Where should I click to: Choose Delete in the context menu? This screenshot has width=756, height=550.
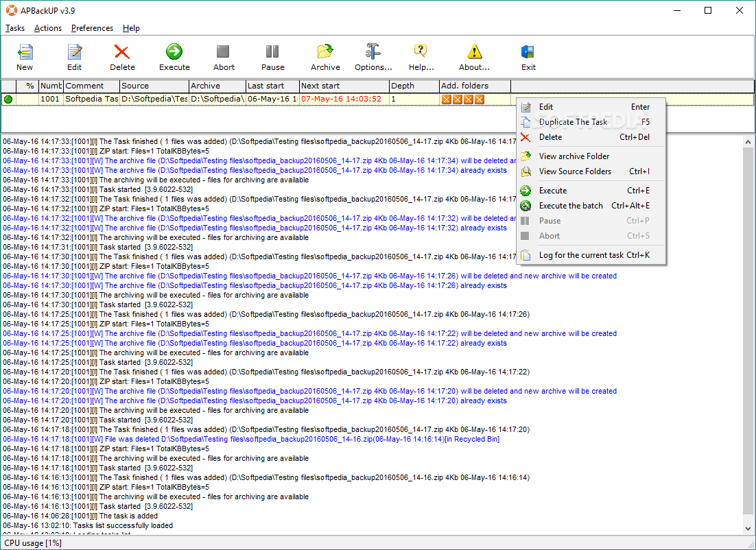pyautogui.click(x=591, y=137)
